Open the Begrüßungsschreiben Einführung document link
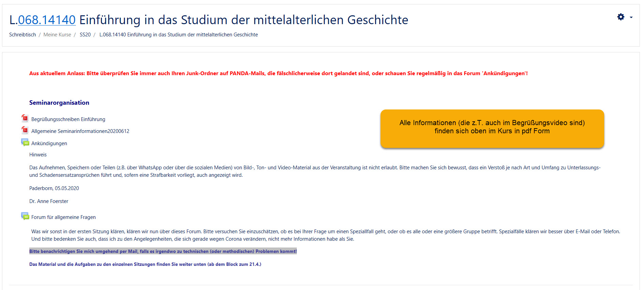 (x=68, y=119)
